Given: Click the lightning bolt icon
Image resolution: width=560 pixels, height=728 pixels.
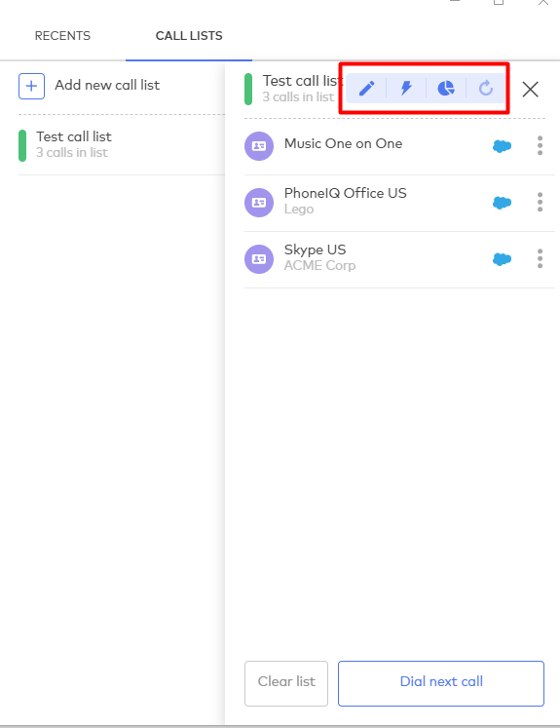Looking at the screenshot, I should coord(406,88).
